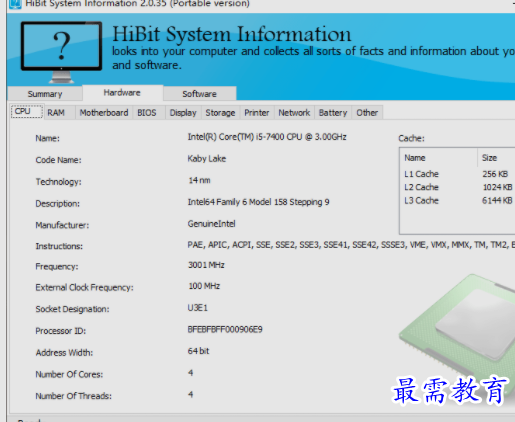515x422 pixels.
Task: Click the Cache: section label
Action: point(411,138)
